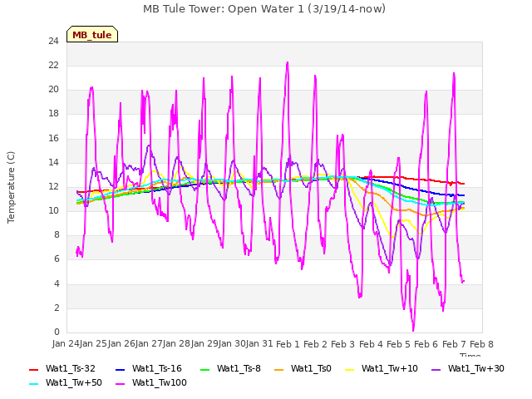
Task: Click the magenta Wat1_Tw100 legend swatch
Action: [120, 384]
